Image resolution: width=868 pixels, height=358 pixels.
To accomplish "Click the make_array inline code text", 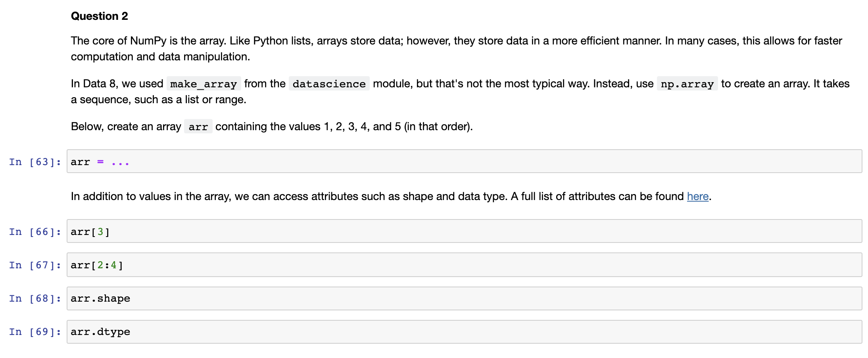I will pos(204,84).
